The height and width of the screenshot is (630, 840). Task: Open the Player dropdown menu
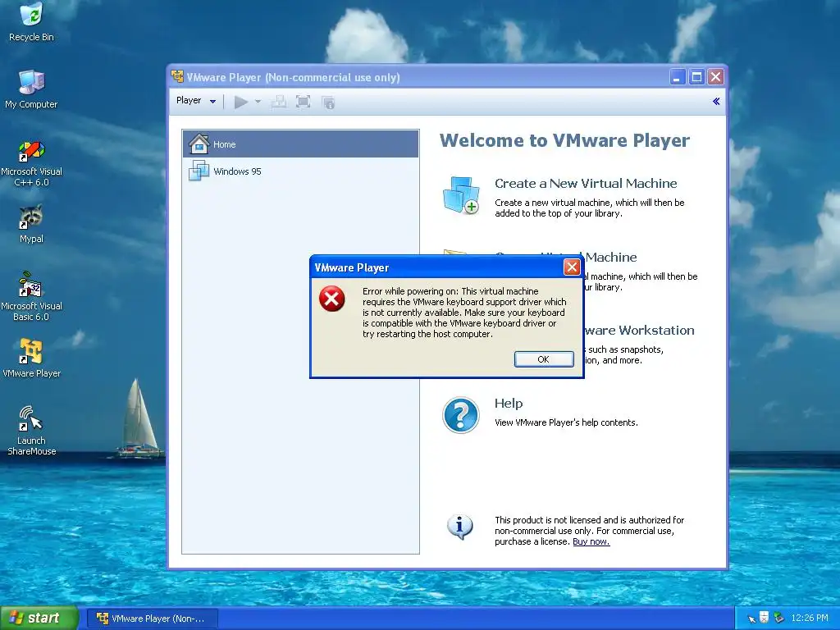(x=196, y=101)
